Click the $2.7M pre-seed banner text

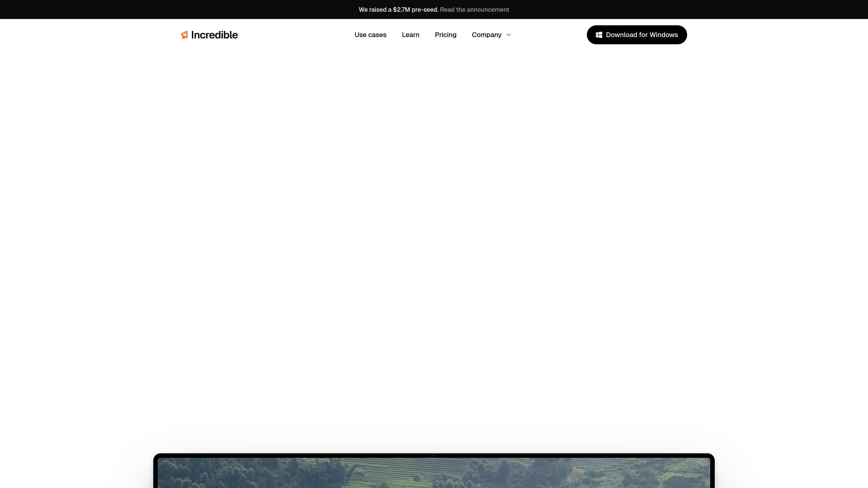pyautogui.click(x=398, y=9)
